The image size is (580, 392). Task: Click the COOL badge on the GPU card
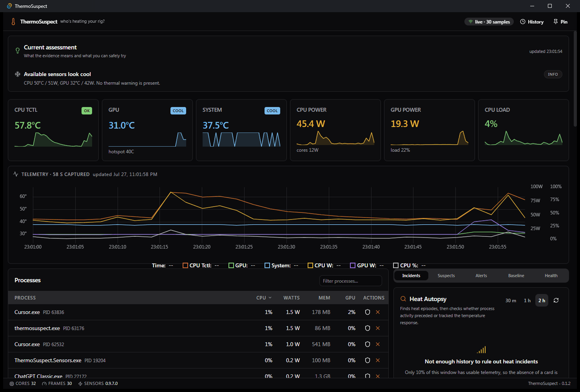(178, 111)
